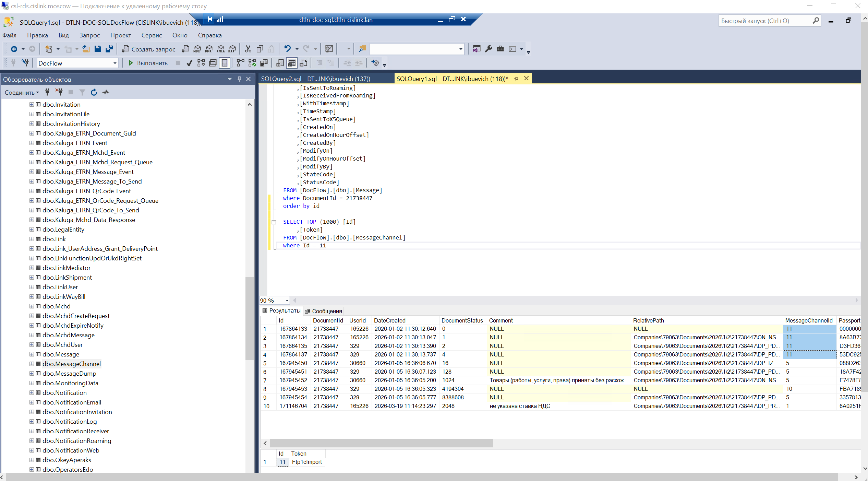Click the Cut scissors icon
868x481 pixels.
point(248,49)
